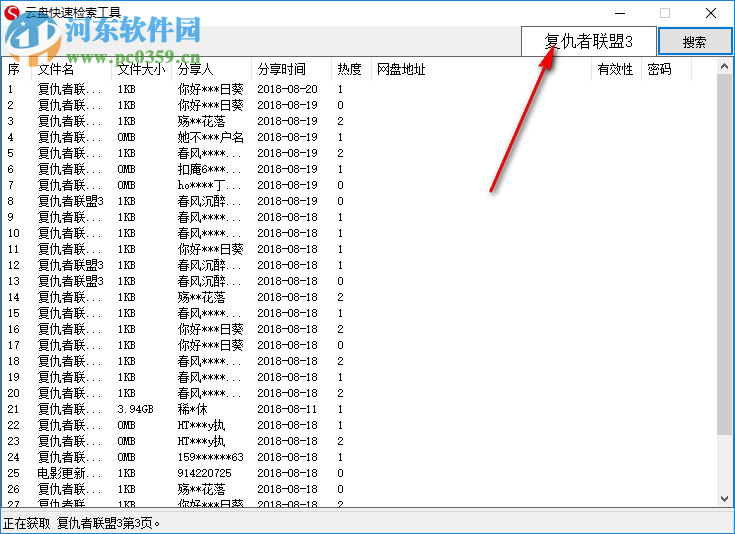The width and height of the screenshot is (735, 534).
Task: Click sharer 春风沉醉... in row 8
Action: coord(209,201)
